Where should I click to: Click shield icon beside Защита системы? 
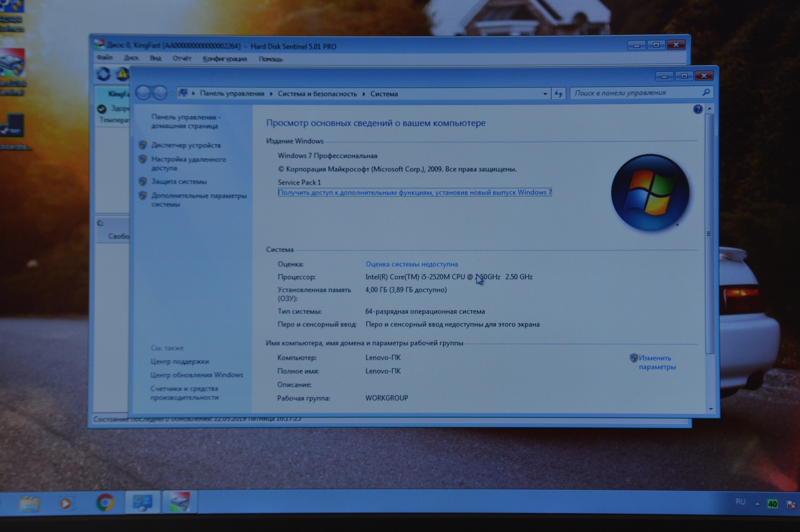click(x=143, y=181)
